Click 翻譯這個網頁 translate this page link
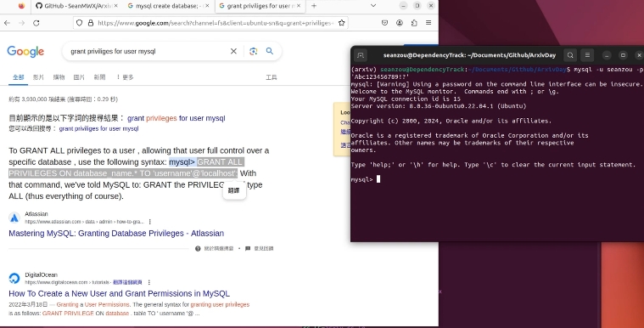This screenshot has height=328, width=644. pos(128,282)
